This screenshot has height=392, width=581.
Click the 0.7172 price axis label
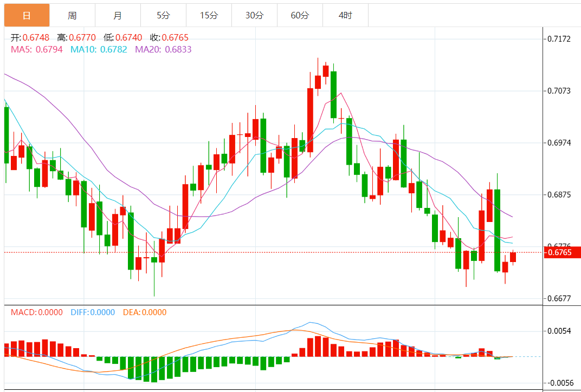(560, 38)
